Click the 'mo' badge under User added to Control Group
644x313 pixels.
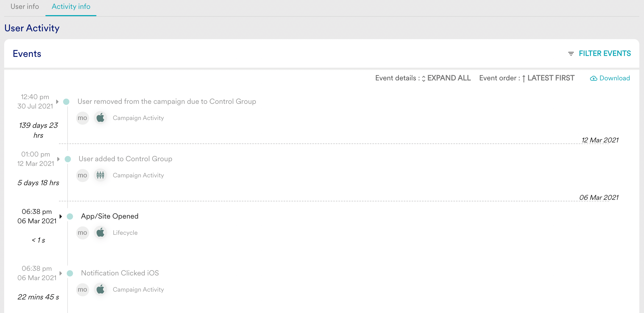[82, 175]
